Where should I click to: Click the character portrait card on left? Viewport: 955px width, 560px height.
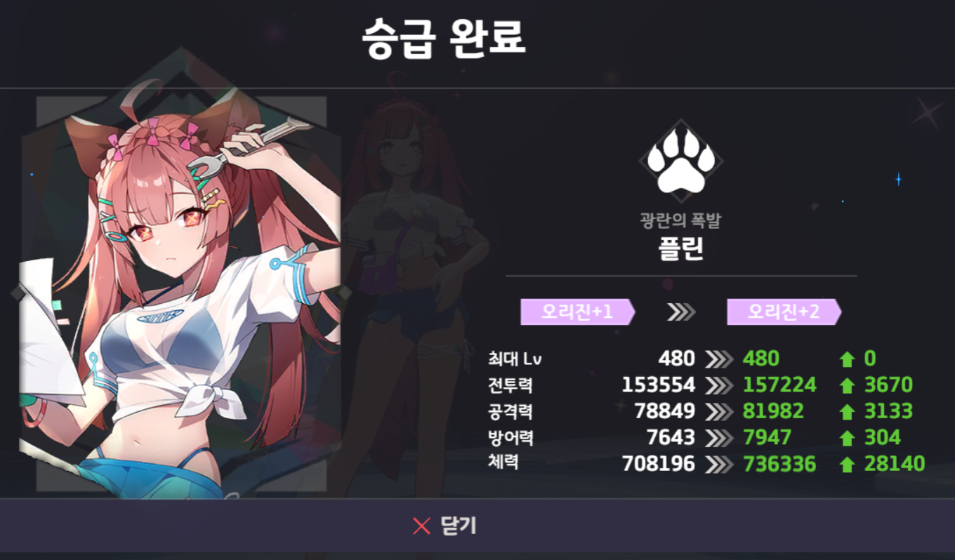[180, 295]
